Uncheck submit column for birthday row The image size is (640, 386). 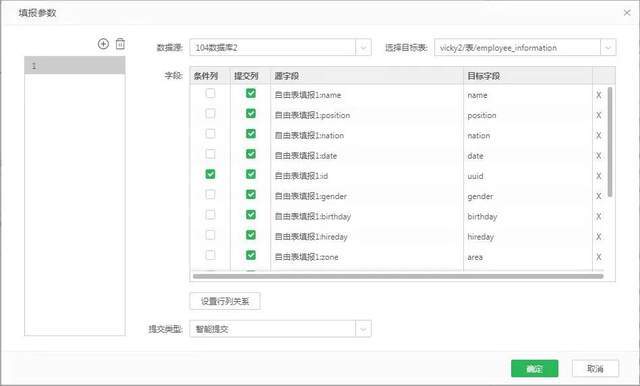tap(251, 215)
